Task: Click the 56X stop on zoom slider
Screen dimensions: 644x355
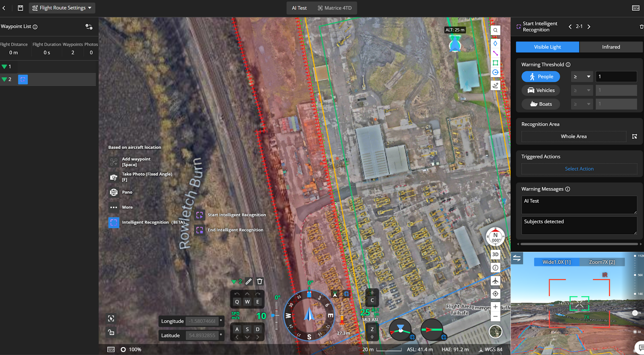Action: [635, 275]
